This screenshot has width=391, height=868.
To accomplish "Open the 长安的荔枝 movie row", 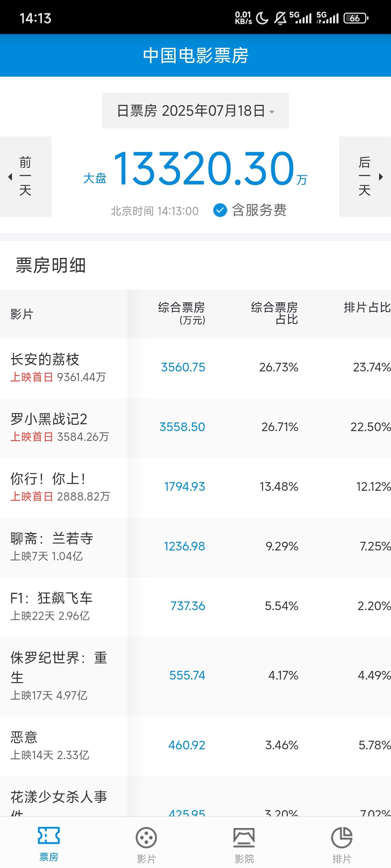I will [x=195, y=368].
